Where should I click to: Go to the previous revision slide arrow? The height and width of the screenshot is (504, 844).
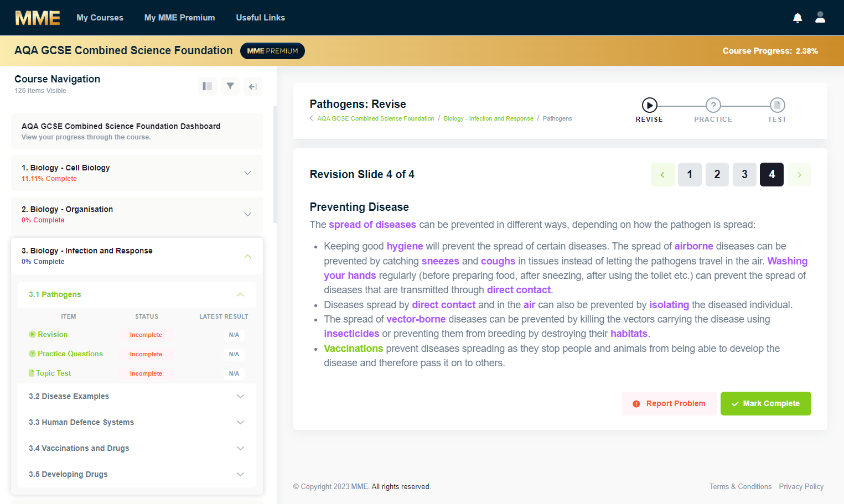point(662,175)
